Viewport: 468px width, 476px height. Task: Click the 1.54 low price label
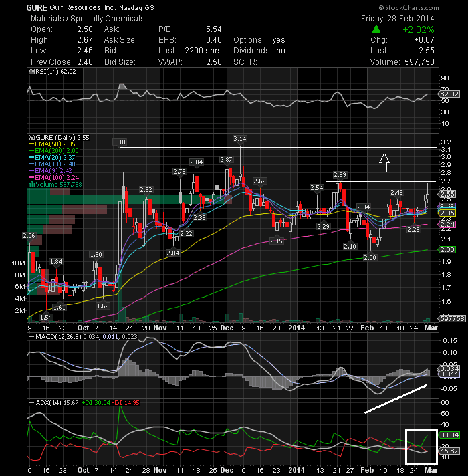pos(46,318)
